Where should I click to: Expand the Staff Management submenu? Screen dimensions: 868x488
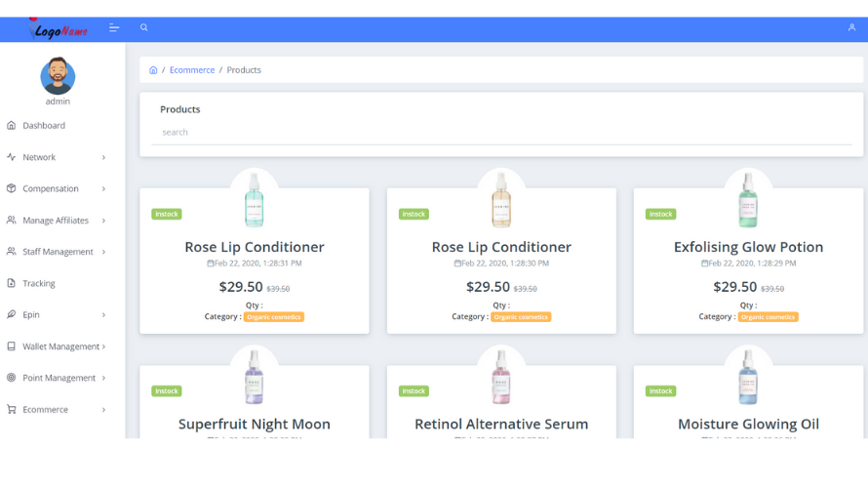(103, 252)
